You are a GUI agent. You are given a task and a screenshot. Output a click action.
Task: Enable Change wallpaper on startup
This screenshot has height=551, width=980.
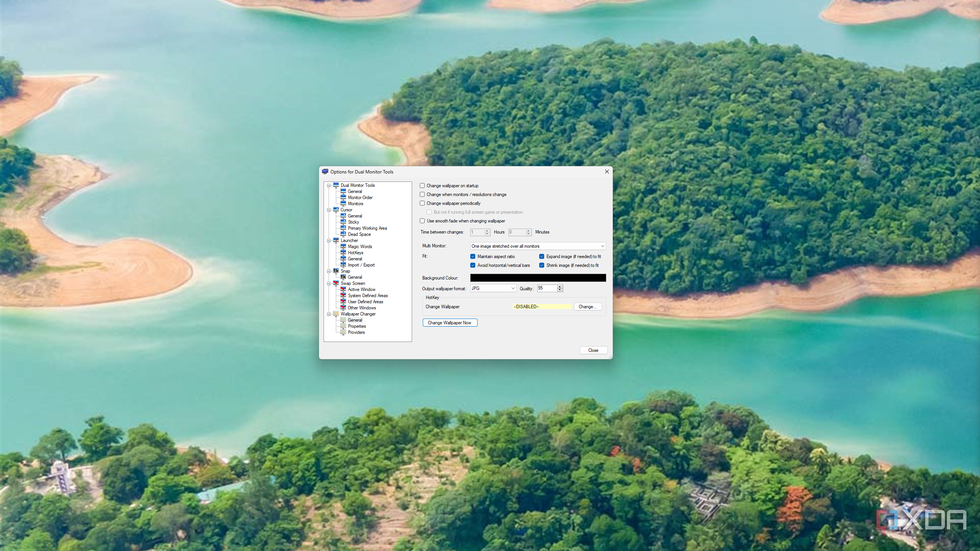pyautogui.click(x=422, y=186)
